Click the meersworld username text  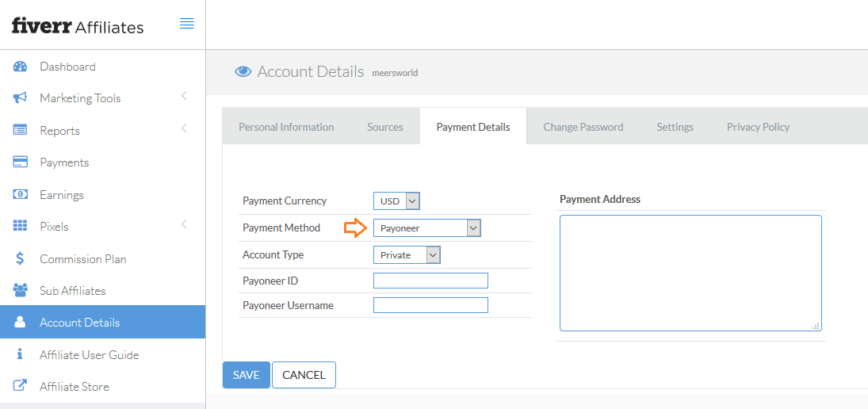(395, 72)
